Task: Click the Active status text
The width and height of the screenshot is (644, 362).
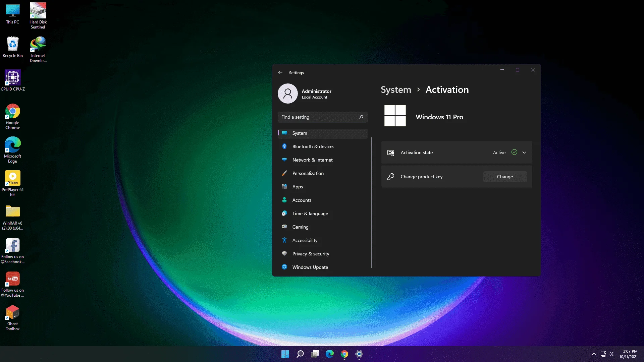Action: pos(499,153)
